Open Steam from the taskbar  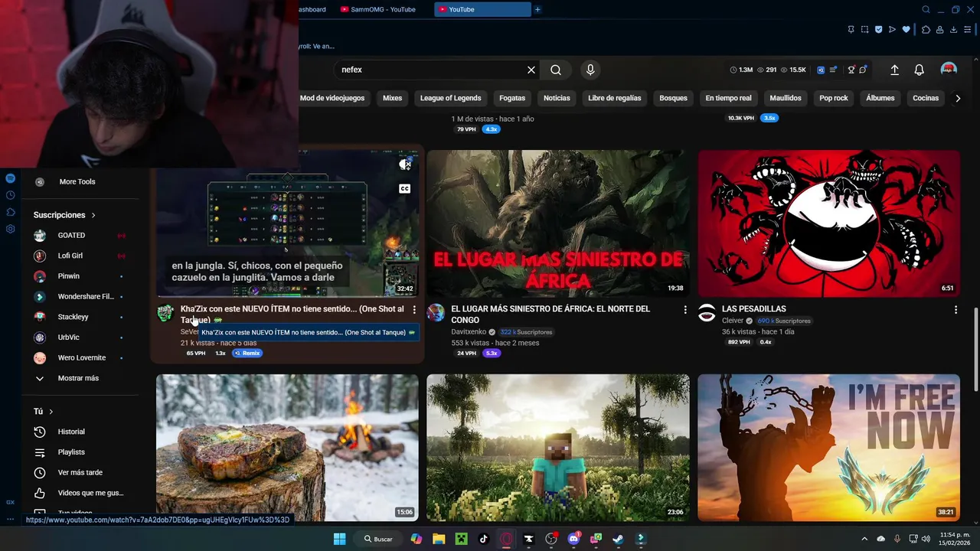tap(618, 539)
